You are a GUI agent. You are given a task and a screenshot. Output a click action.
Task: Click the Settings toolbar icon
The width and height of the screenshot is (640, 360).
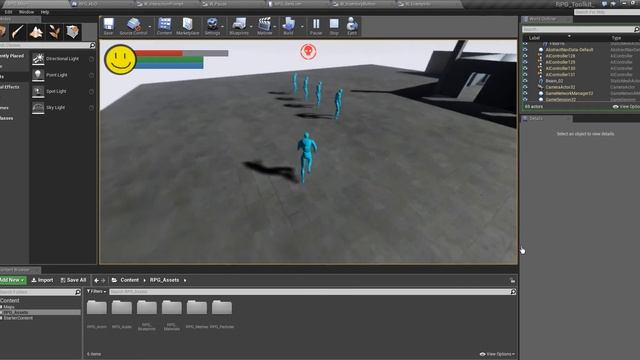(x=212, y=26)
